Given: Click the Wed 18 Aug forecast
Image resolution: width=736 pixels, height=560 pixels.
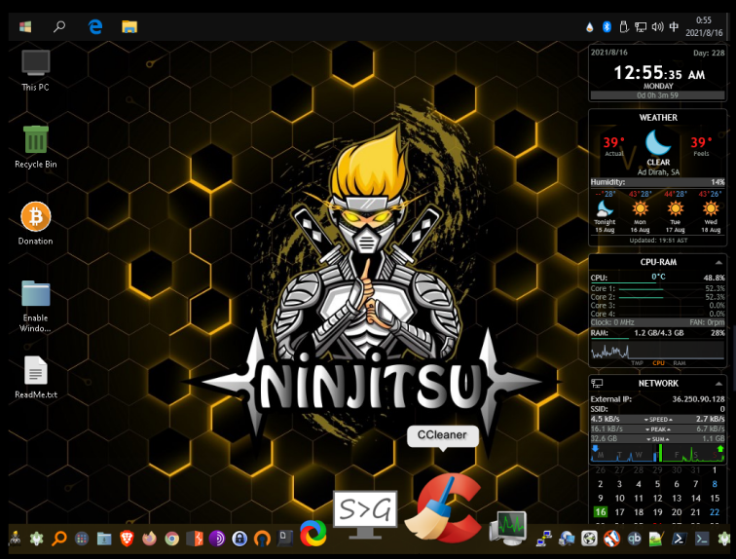Looking at the screenshot, I should [x=710, y=211].
